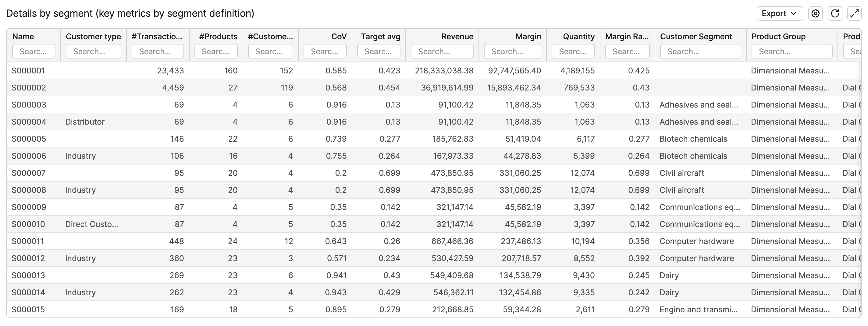Sort by the Revenue column header

pyautogui.click(x=457, y=36)
